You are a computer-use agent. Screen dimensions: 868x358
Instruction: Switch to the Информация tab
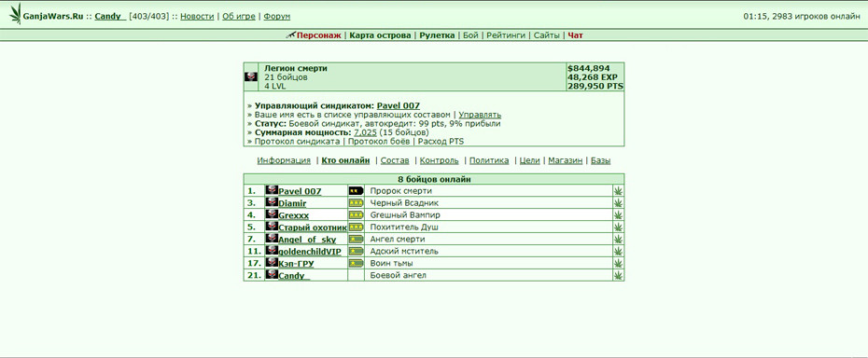tap(284, 160)
